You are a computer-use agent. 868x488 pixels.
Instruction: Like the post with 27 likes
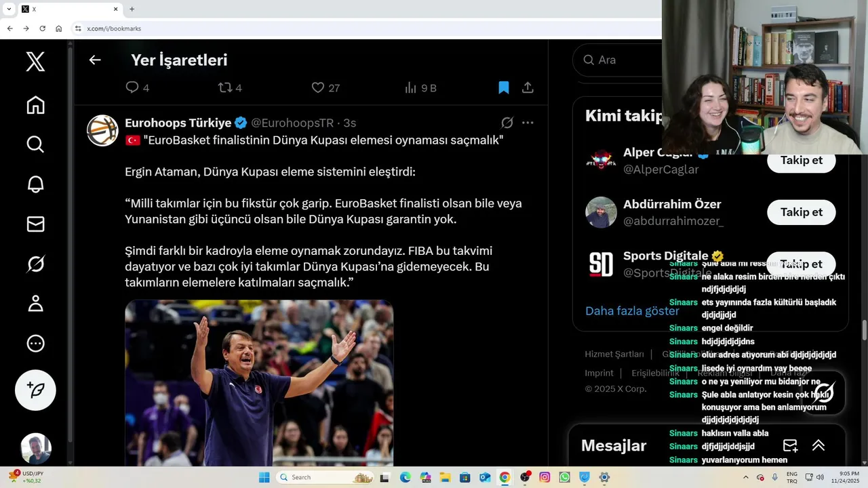coord(317,87)
